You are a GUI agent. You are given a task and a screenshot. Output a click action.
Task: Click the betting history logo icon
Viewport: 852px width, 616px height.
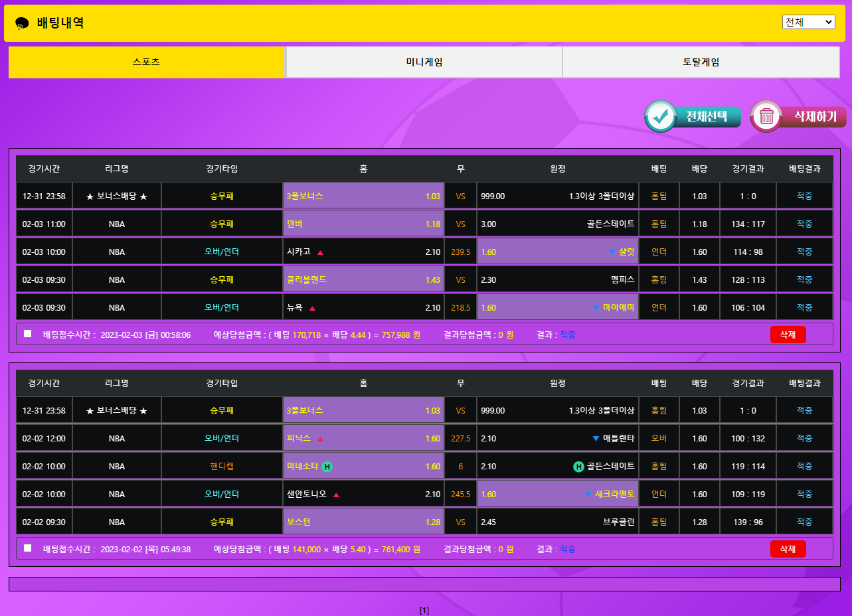[22, 23]
